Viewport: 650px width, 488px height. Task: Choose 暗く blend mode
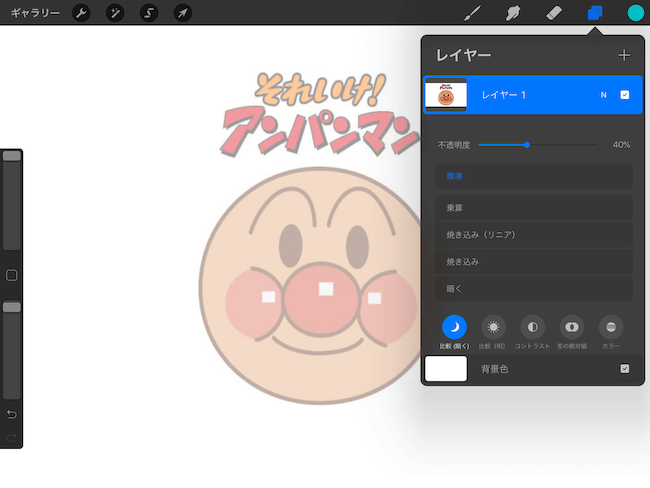(534, 289)
